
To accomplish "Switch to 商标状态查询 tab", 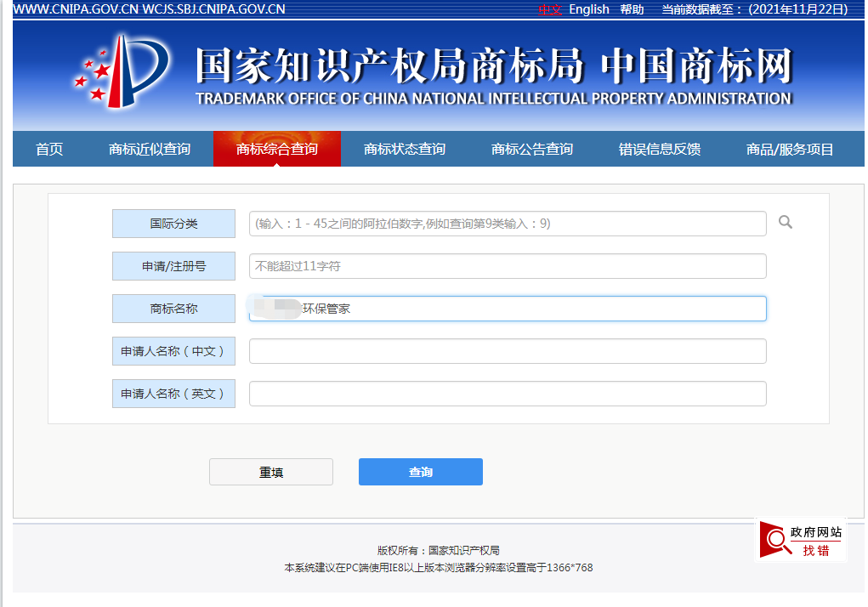I will pyautogui.click(x=405, y=149).
